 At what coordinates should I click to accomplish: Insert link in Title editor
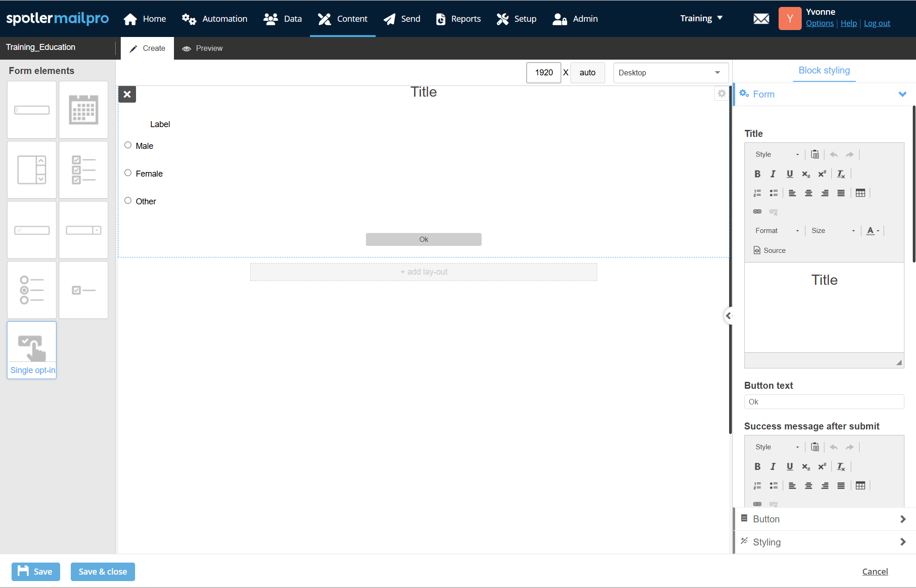[x=757, y=212]
